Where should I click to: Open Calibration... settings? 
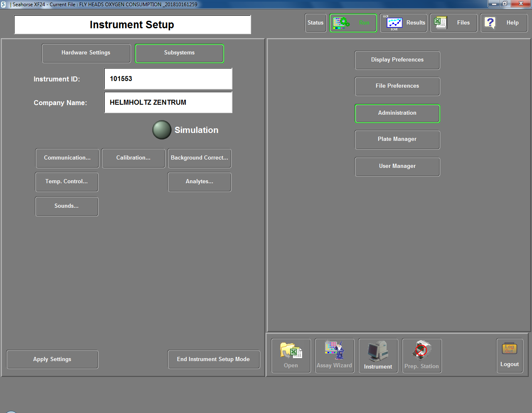pos(133,158)
